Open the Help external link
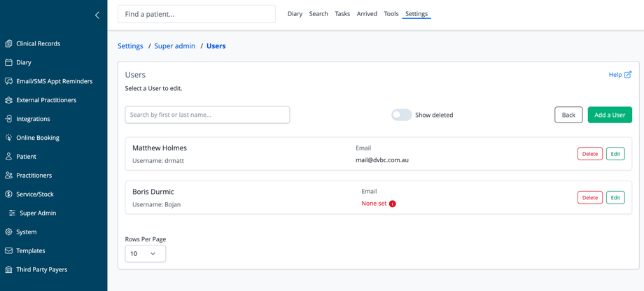 click(619, 75)
